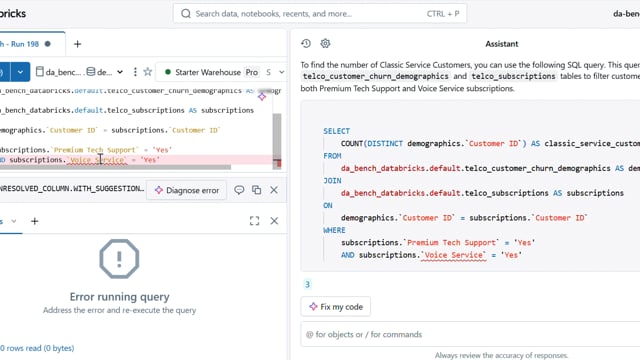The width and height of the screenshot is (640, 360).
Task: Add a new results visualization tab
Action: point(35,221)
